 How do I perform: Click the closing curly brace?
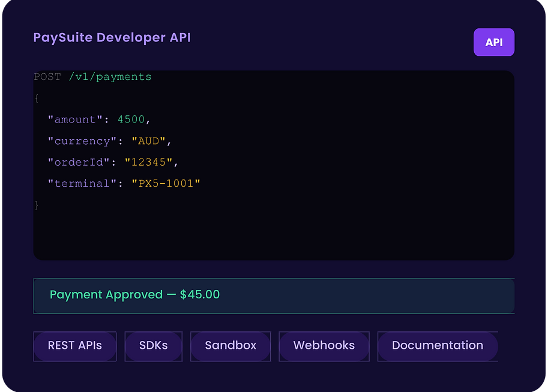[37, 205]
